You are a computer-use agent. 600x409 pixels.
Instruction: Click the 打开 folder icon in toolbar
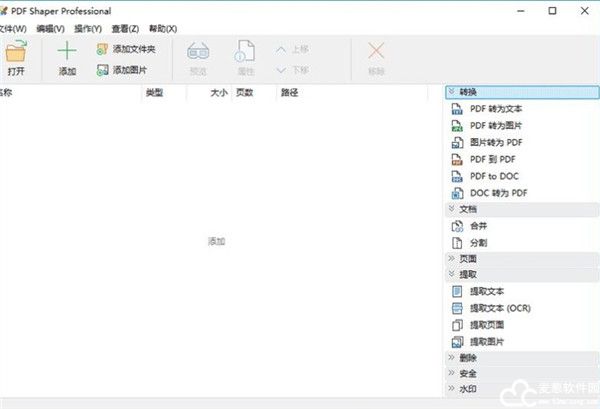pos(16,53)
